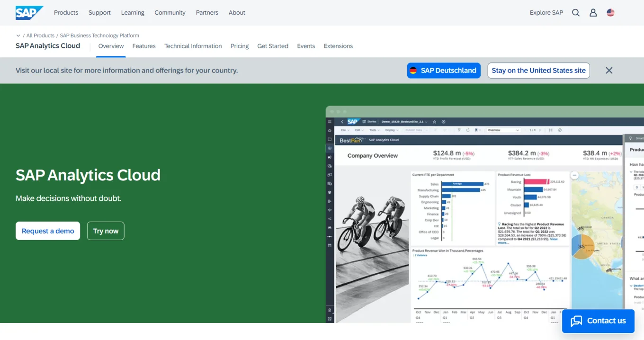Click the US flag country icon

tap(610, 12)
